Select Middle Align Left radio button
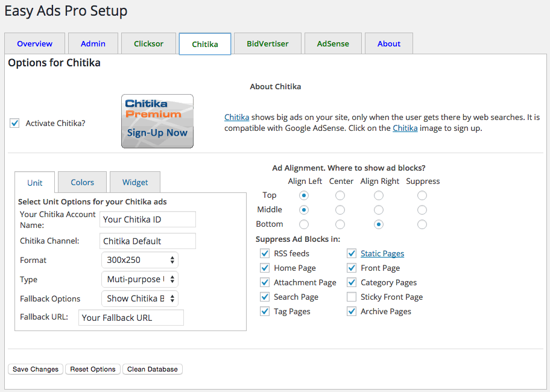This screenshot has width=550, height=392. click(x=304, y=210)
